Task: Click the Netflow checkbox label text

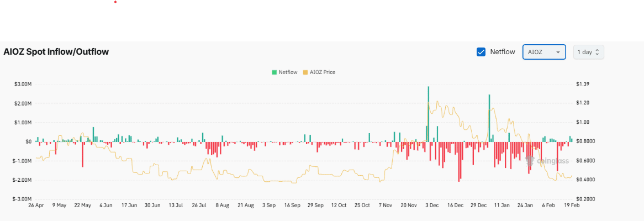Action: coord(503,52)
